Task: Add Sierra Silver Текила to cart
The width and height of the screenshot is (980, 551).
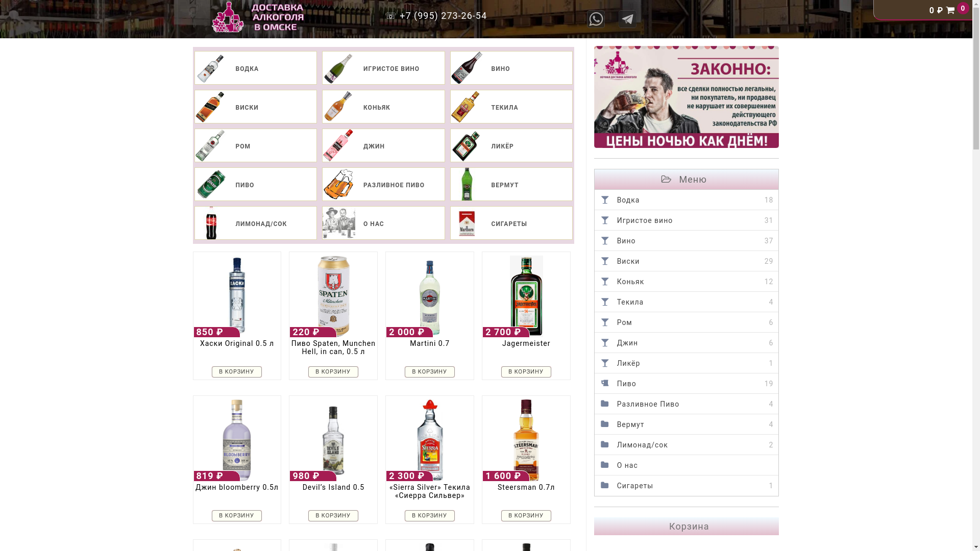Action: tap(430, 516)
